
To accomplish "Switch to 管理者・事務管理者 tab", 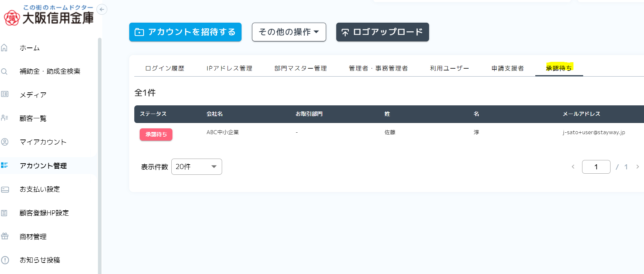I will (x=378, y=68).
